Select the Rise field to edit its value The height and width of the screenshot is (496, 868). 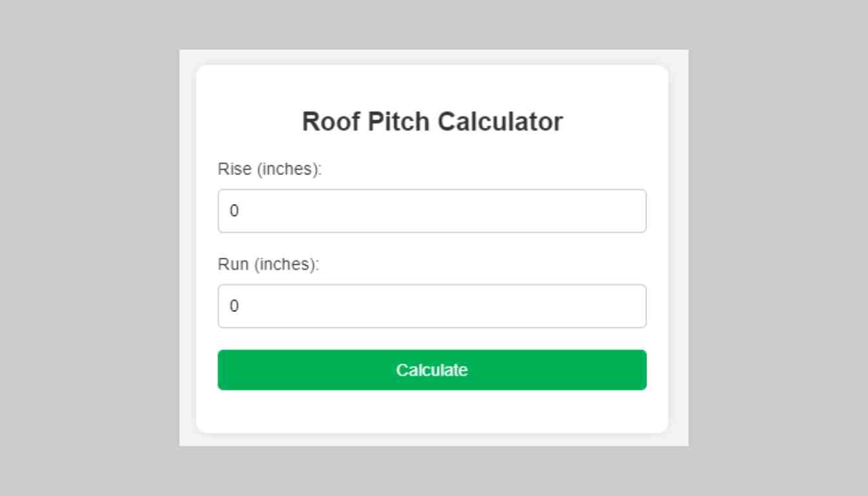[x=431, y=211]
